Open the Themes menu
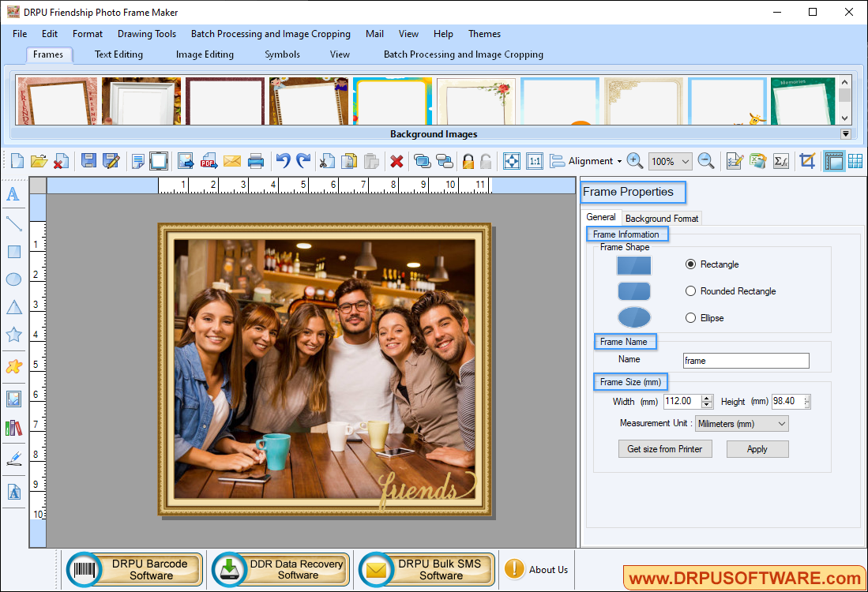Viewport: 868px width, 592px height. [x=484, y=34]
